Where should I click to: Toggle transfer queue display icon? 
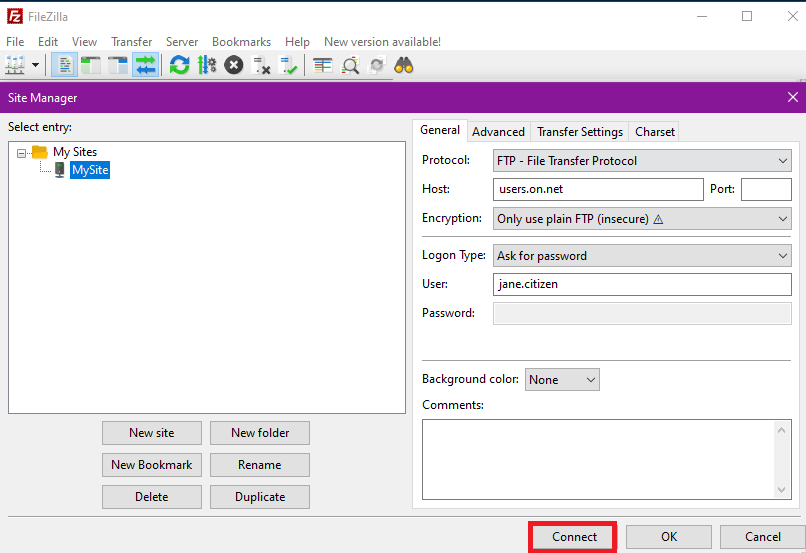coord(145,65)
